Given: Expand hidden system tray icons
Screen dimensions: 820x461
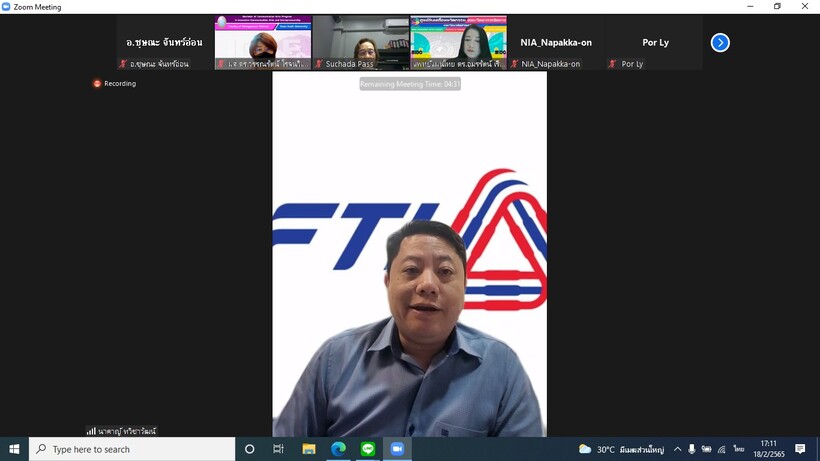Looking at the screenshot, I should coord(677,449).
